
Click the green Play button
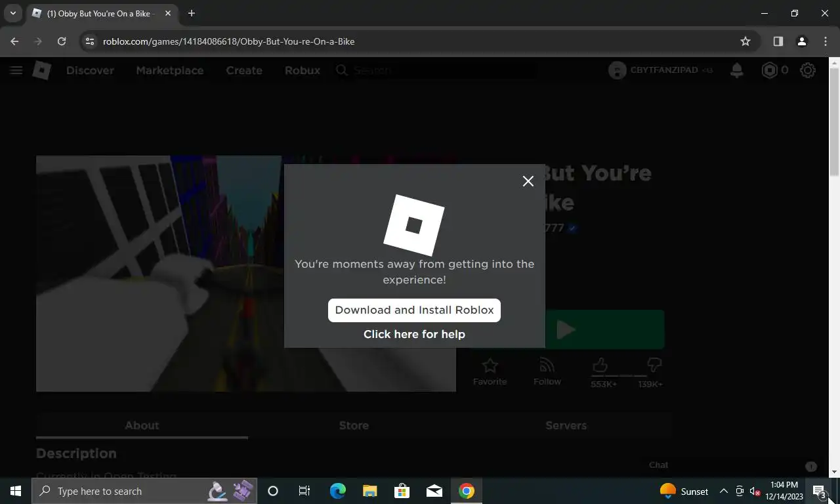604,329
